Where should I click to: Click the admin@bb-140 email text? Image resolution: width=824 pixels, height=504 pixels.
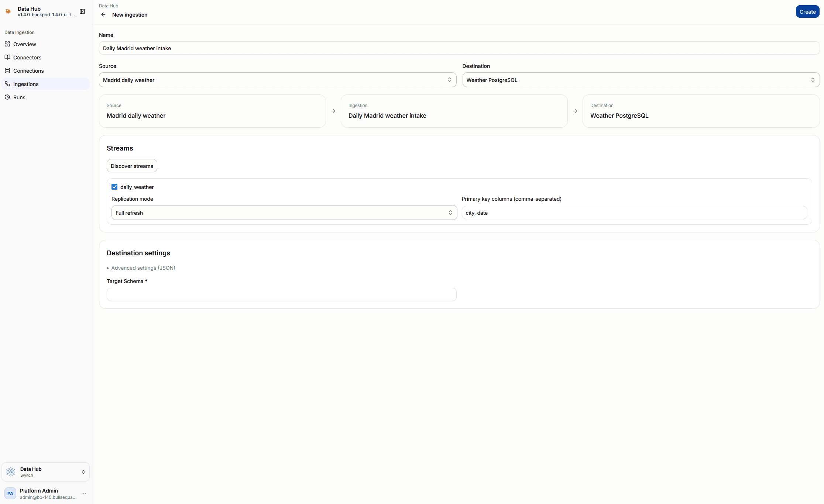pos(48,497)
